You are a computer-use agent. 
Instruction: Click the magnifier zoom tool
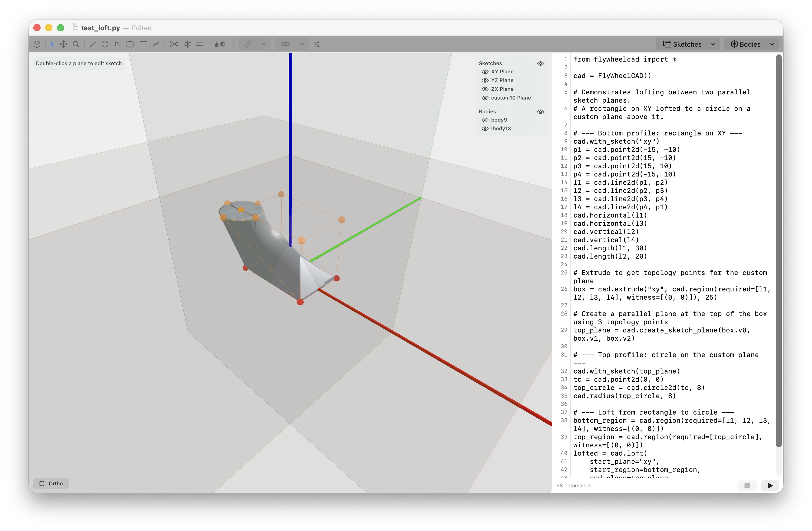click(x=76, y=44)
